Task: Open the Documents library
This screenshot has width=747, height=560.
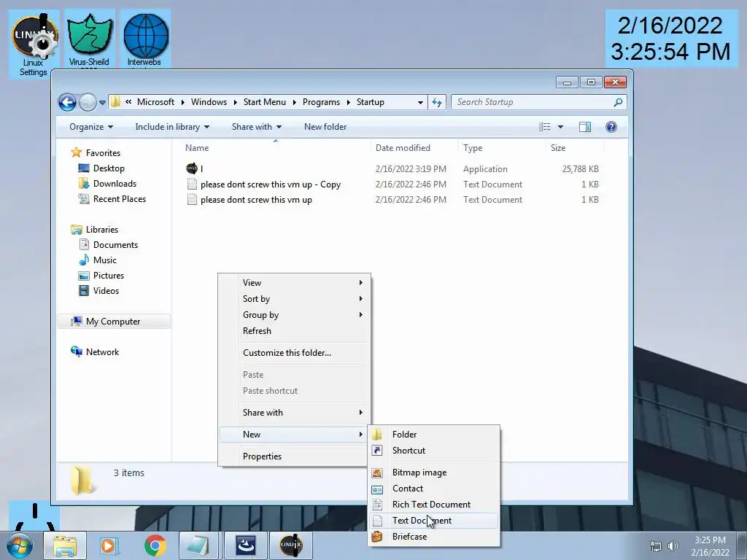Action: point(115,245)
